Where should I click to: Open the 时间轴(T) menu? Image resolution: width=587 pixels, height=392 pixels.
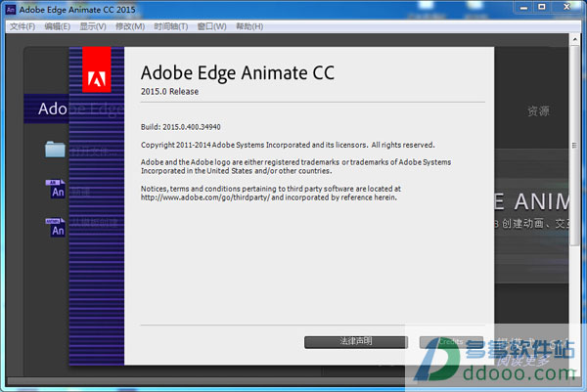[171, 26]
